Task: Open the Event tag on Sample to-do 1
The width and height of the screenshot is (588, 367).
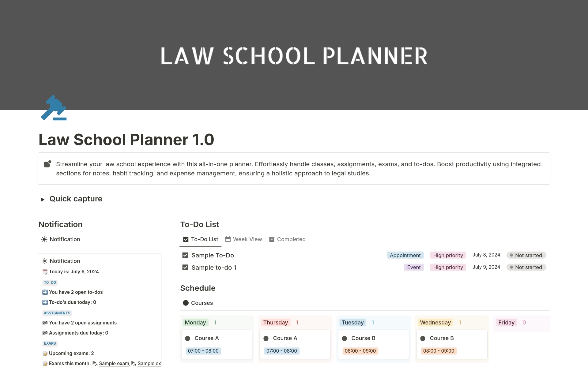Action: point(414,267)
